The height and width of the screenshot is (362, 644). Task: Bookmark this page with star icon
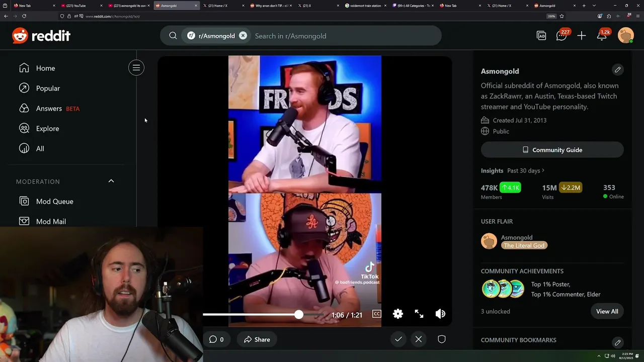(561, 16)
